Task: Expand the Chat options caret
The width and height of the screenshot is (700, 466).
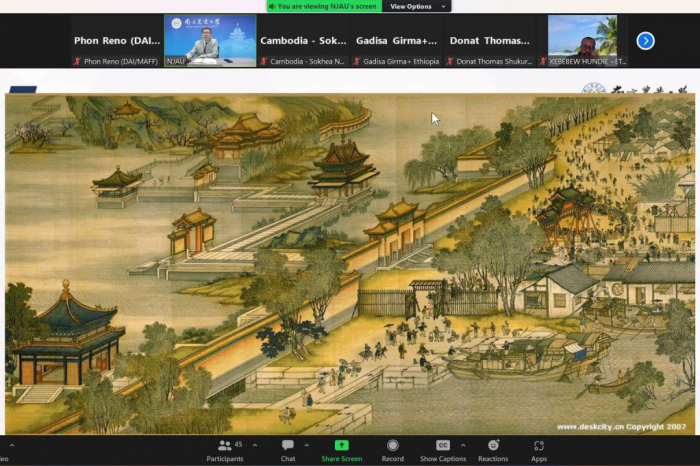Action: tap(306, 445)
